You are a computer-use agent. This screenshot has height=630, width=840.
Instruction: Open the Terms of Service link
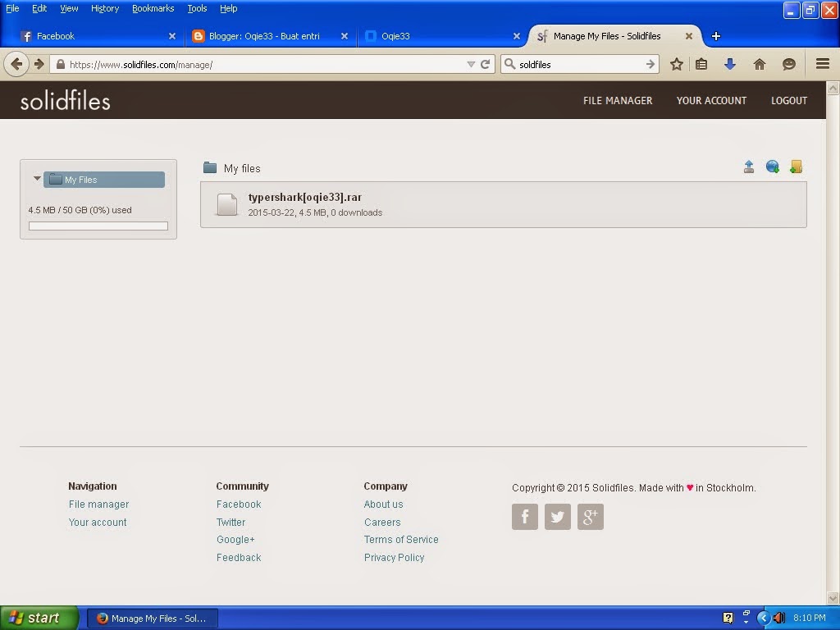click(401, 540)
